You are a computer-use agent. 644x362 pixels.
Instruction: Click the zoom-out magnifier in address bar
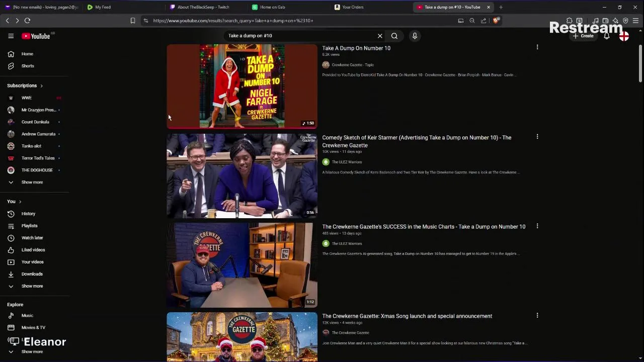(472, 21)
